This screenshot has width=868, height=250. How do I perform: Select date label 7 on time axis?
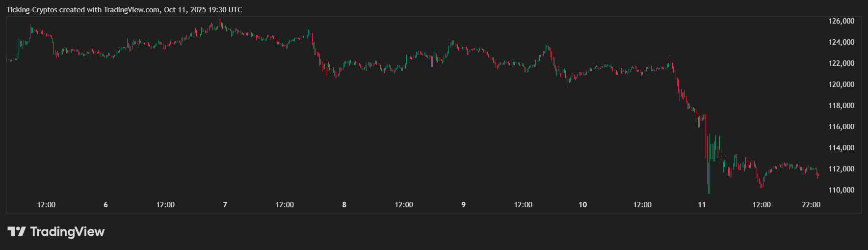[x=225, y=205]
